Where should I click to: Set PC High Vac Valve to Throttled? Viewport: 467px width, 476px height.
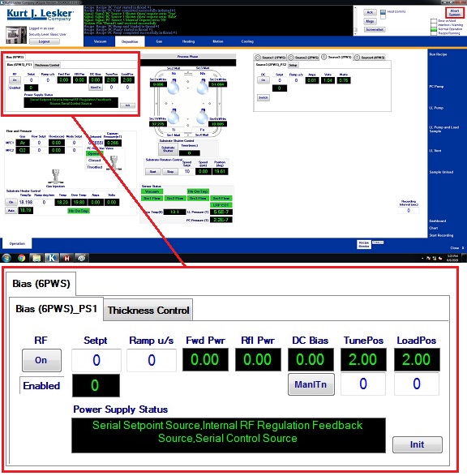click(94, 167)
